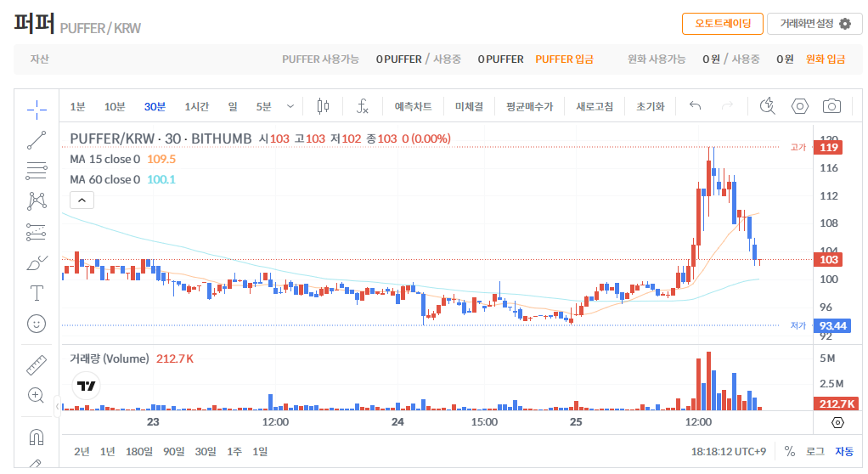Select the ruler measure tool
Viewport: 868px width, 474px height.
[x=37, y=365]
